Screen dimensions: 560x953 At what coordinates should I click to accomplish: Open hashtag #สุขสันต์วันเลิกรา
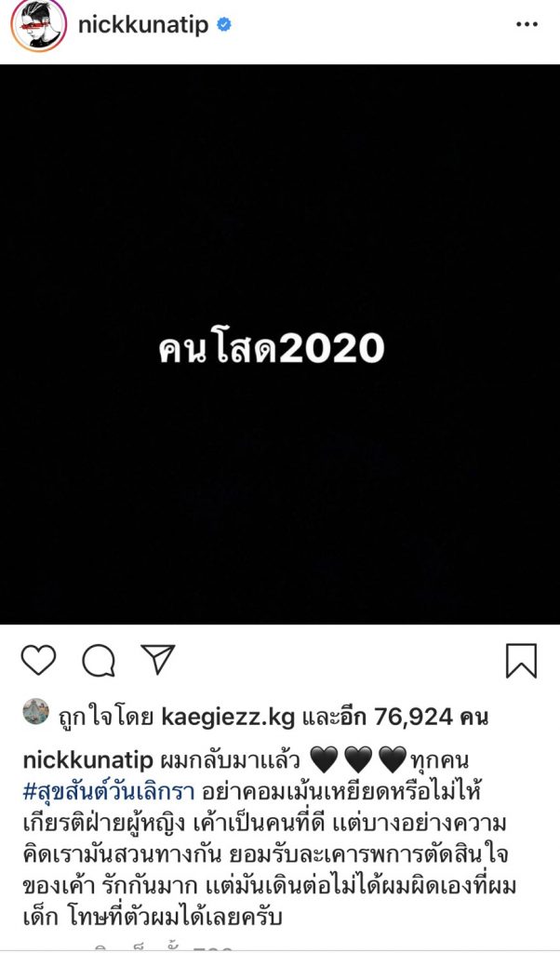tap(108, 792)
